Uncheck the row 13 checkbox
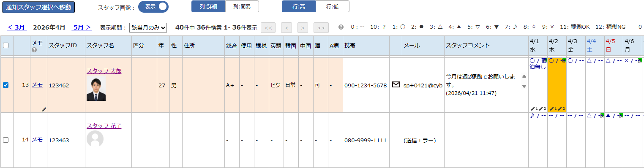644x168 pixels. (x=6, y=85)
